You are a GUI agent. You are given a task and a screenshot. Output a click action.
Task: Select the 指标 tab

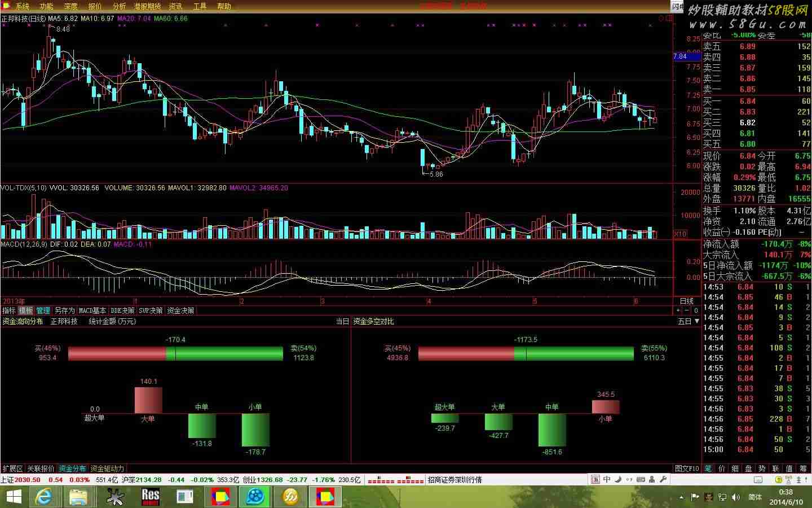pos(9,310)
